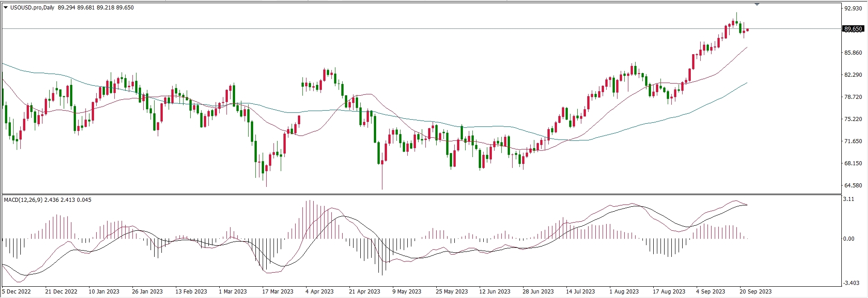This screenshot has height=298, width=868.
Task: Click the 28 Jun 2023 date label
Action: pyautogui.click(x=538, y=291)
